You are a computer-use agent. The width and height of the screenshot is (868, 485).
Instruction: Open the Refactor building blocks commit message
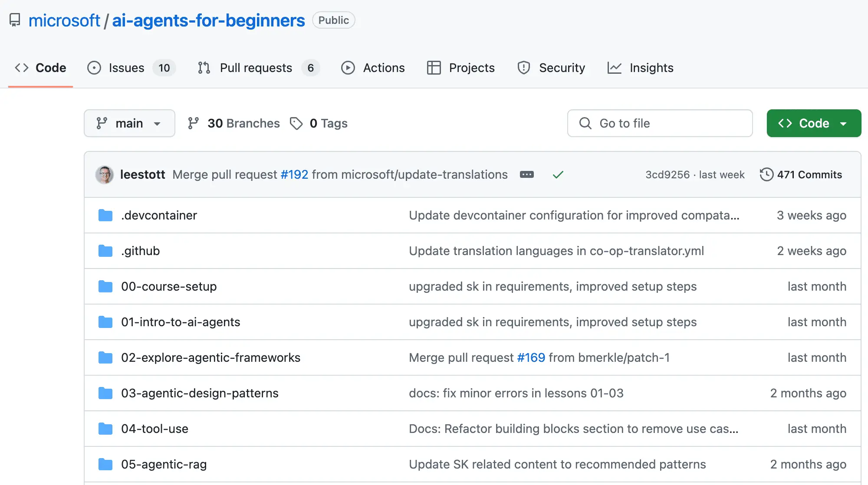(573, 429)
